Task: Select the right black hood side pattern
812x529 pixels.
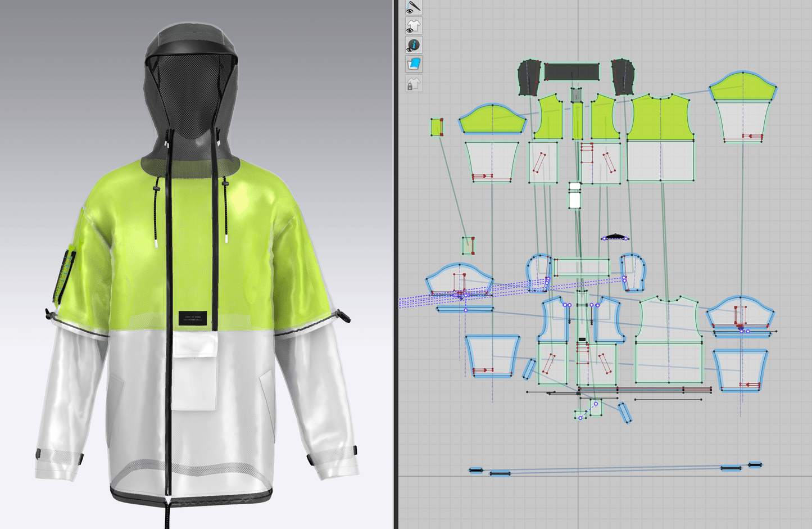Action: click(x=623, y=76)
